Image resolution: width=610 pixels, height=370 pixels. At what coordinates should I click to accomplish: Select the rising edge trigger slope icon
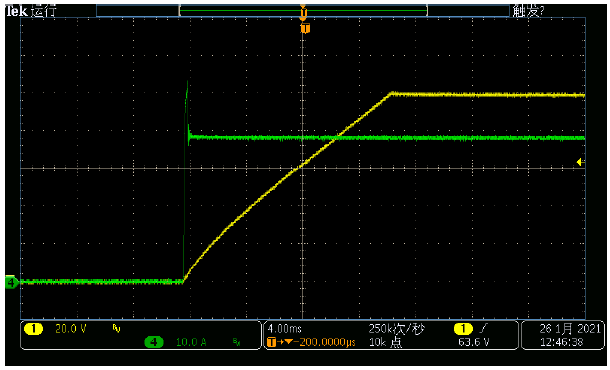(483, 329)
